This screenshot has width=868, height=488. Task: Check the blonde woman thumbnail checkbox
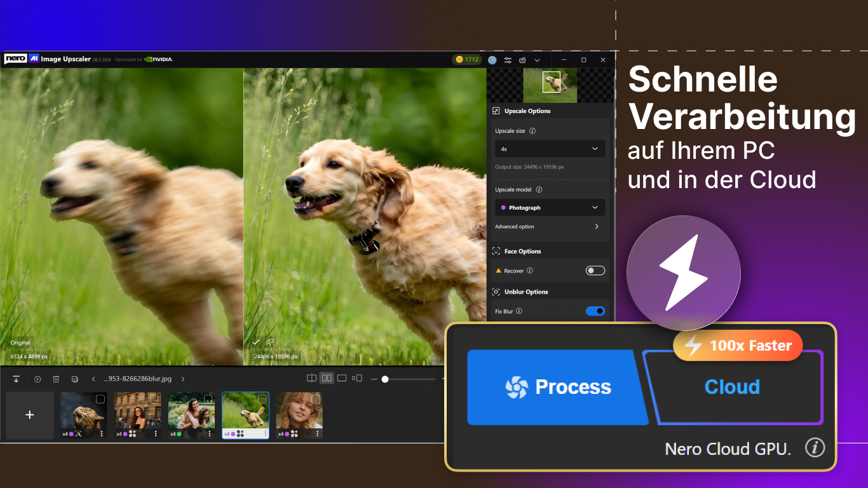(x=316, y=399)
